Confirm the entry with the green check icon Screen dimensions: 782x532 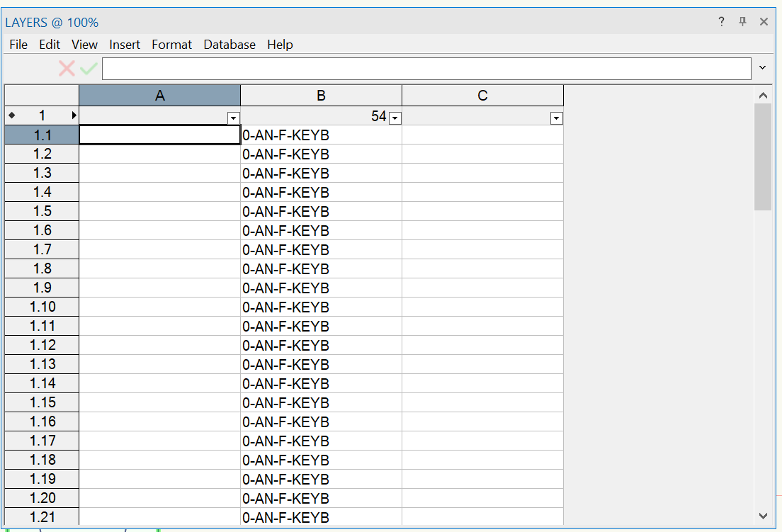tap(89, 68)
